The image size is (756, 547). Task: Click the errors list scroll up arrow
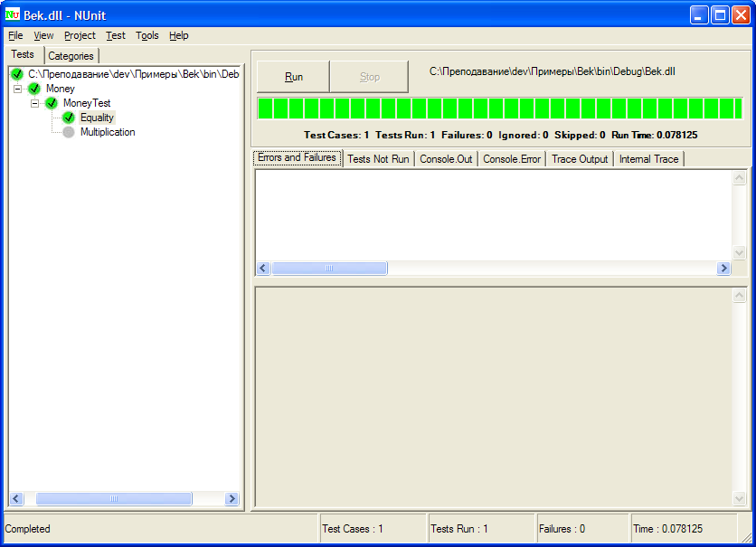point(739,178)
